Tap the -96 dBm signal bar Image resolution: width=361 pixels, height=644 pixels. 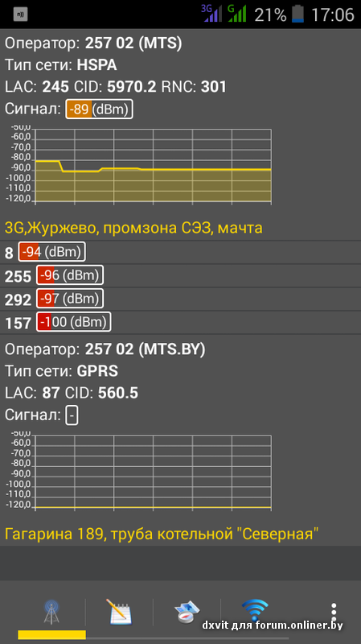tap(70, 275)
